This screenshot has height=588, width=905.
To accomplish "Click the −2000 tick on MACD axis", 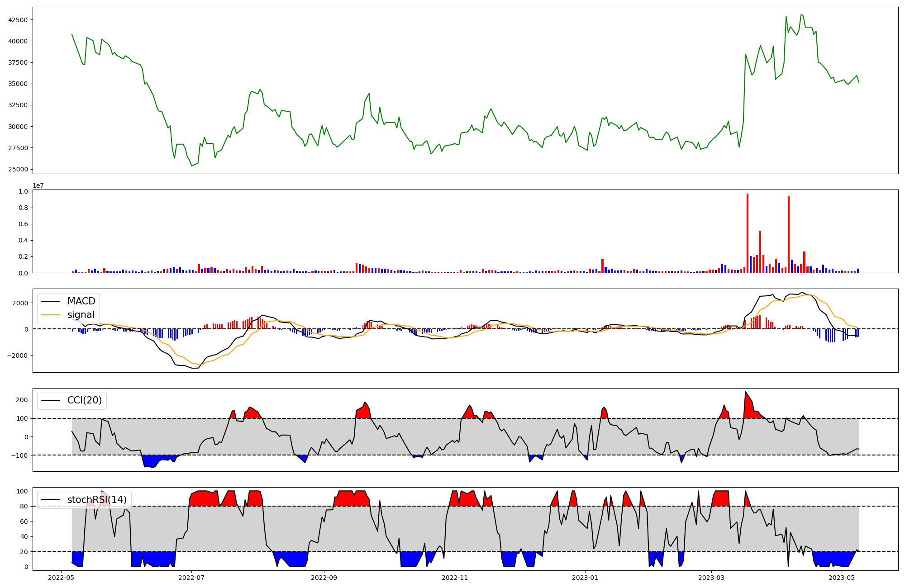I will pyautogui.click(x=18, y=356).
